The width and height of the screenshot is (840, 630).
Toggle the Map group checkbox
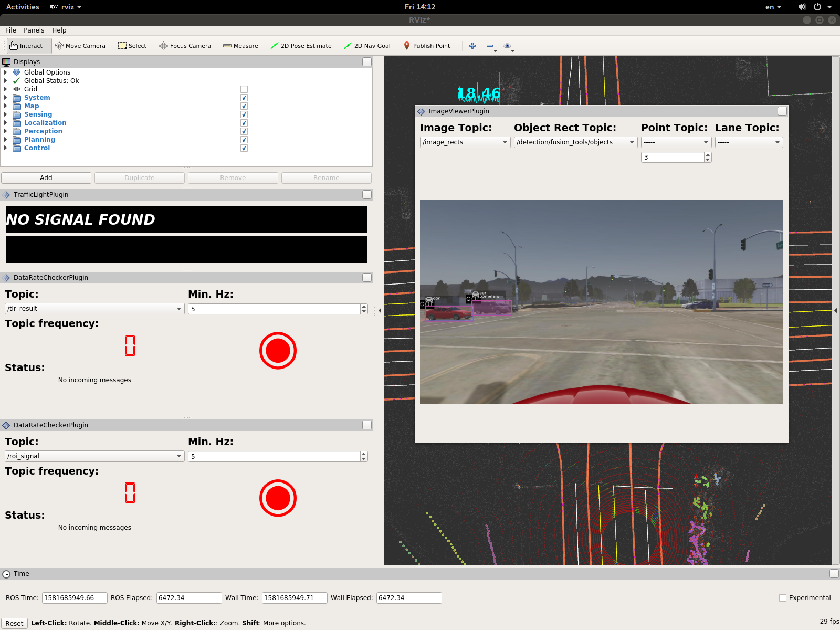point(244,106)
